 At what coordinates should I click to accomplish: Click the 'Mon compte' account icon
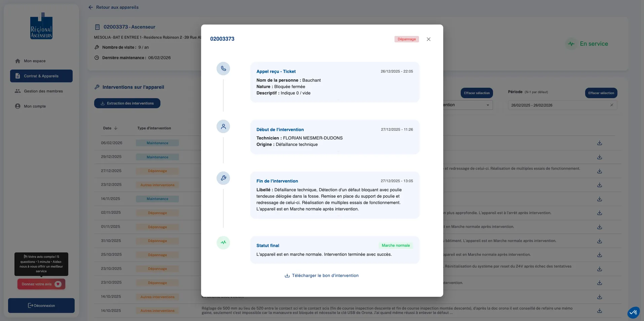pyautogui.click(x=17, y=106)
